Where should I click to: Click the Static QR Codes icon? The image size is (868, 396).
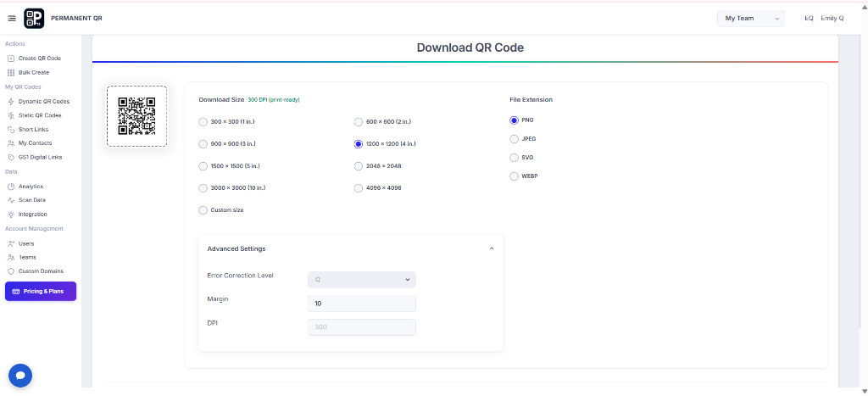(11, 115)
